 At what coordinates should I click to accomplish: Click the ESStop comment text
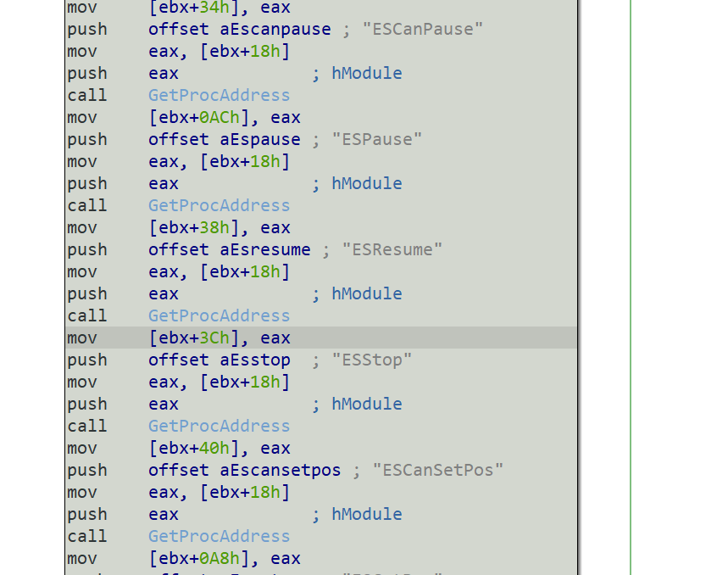[372, 360]
